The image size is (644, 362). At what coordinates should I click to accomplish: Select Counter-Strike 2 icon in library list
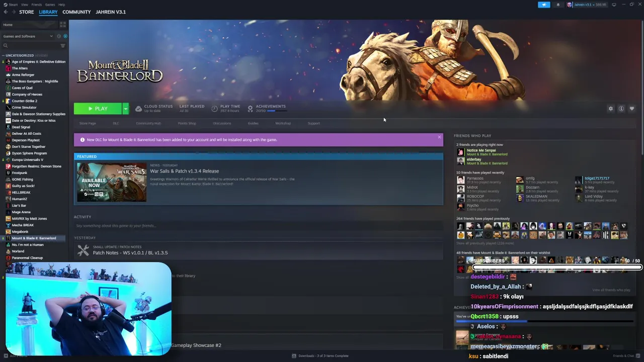click(8, 101)
